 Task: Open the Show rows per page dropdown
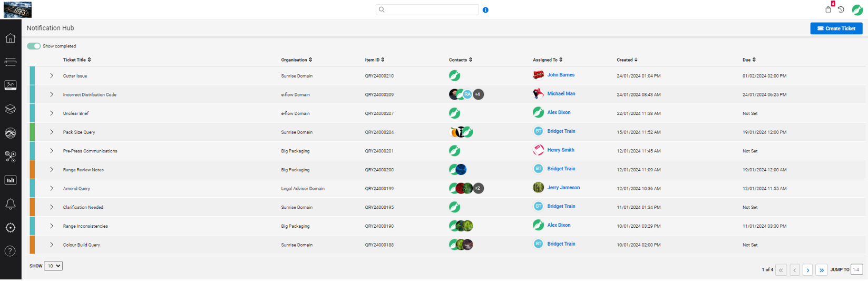coord(53,266)
